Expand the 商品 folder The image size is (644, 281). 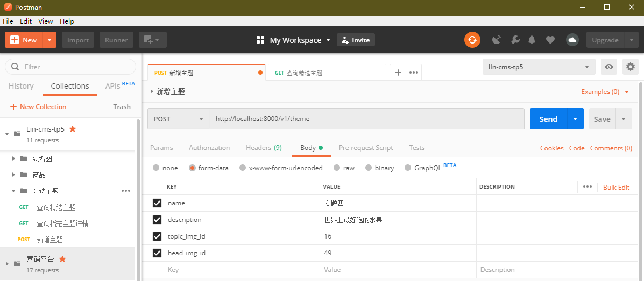13,175
